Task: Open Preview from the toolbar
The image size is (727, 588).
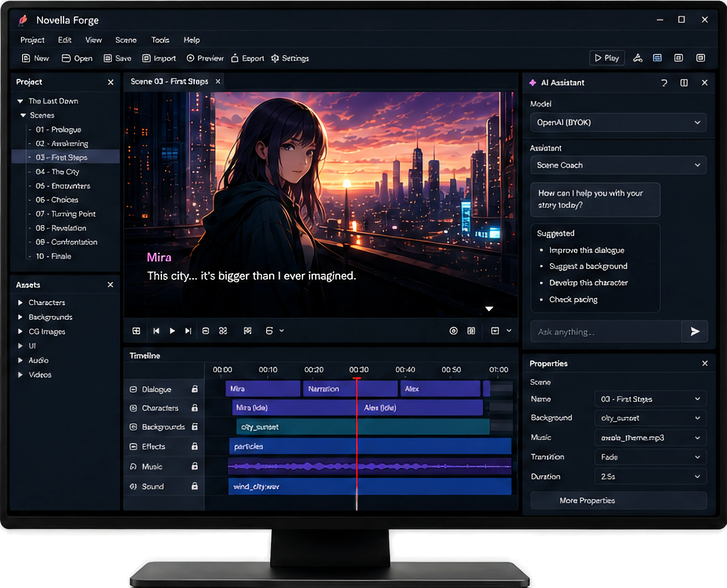Action: click(x=205, y=58)
